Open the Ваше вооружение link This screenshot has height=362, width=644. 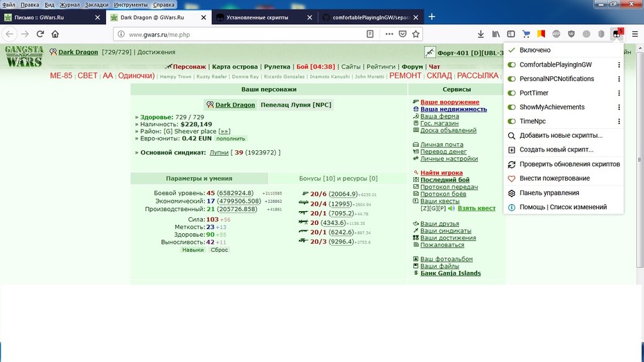pos(449,102)
